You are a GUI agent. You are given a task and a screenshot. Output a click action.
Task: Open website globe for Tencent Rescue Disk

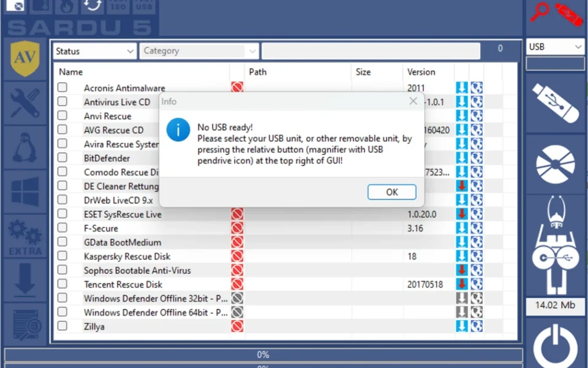point(477,284)
